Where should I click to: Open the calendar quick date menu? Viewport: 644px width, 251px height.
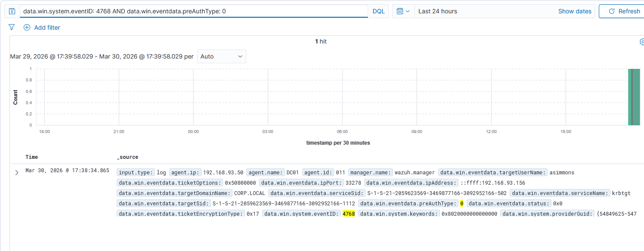403,11
